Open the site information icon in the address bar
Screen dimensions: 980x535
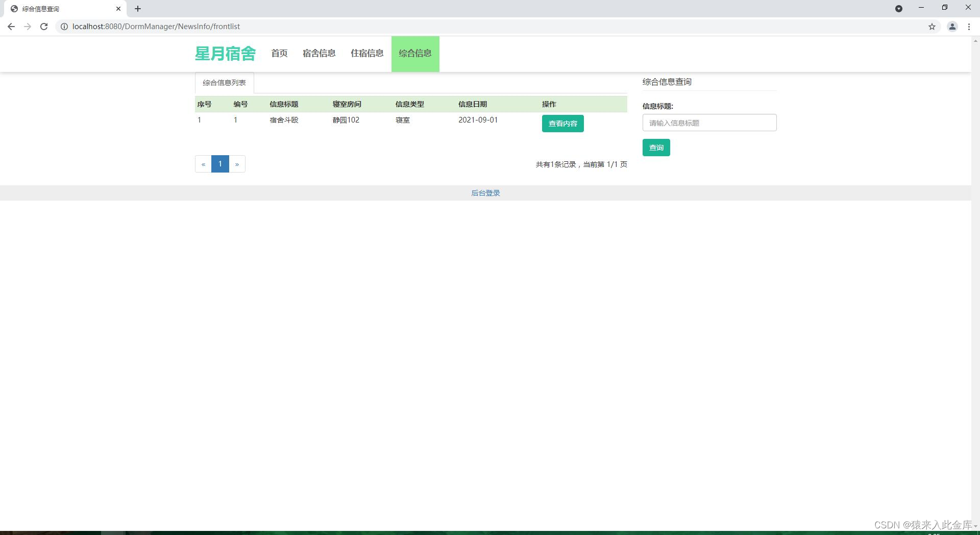(x=64, y=27)
